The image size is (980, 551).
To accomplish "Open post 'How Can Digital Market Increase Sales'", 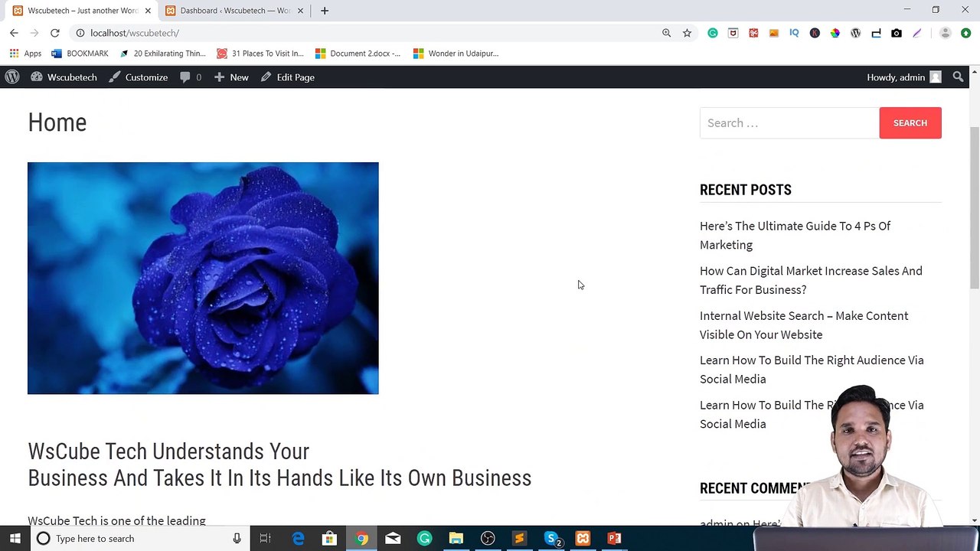I will (811, 280).
